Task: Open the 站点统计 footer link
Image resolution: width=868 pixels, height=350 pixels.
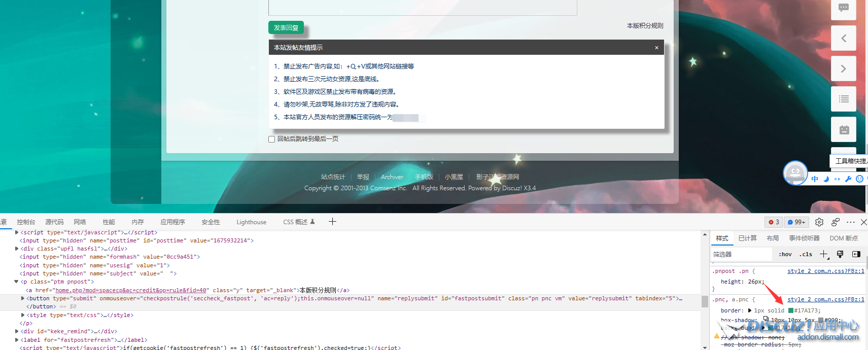Action: 333,177
